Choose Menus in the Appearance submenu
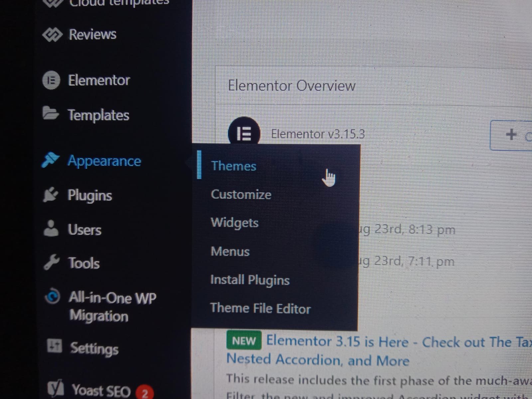 (x=230, y=251)
